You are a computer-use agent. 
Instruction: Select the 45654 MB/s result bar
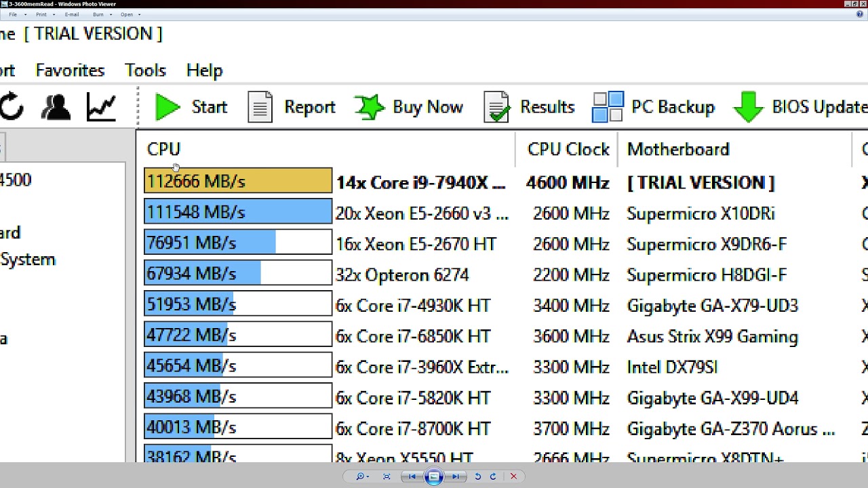coord(238,365)
